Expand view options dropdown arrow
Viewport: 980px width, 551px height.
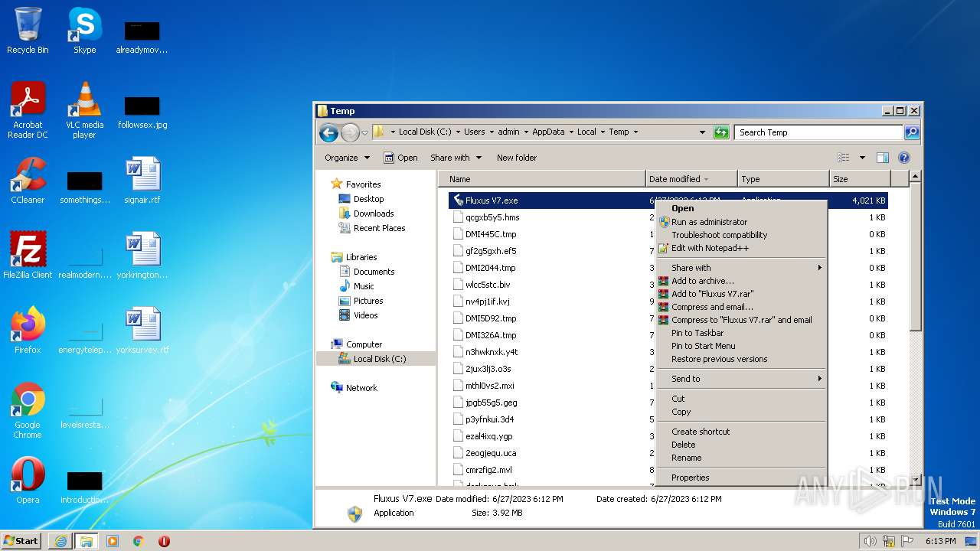[862, 158]
